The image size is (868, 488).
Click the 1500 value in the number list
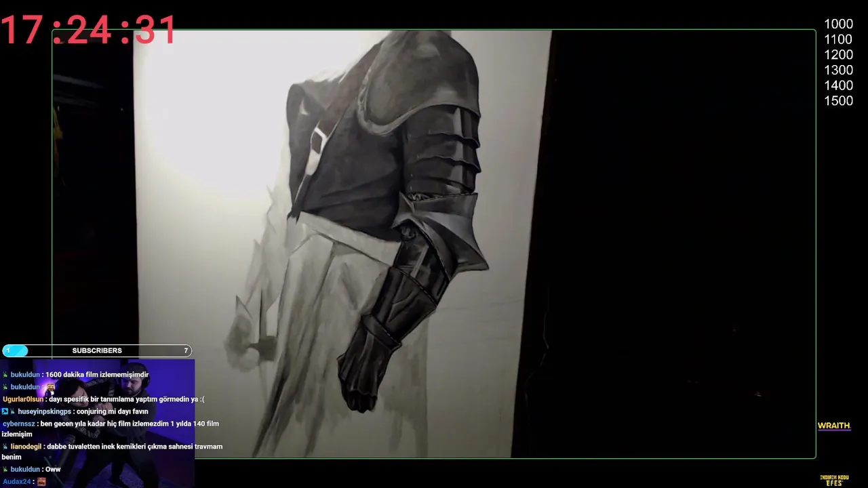click(838, 101)
